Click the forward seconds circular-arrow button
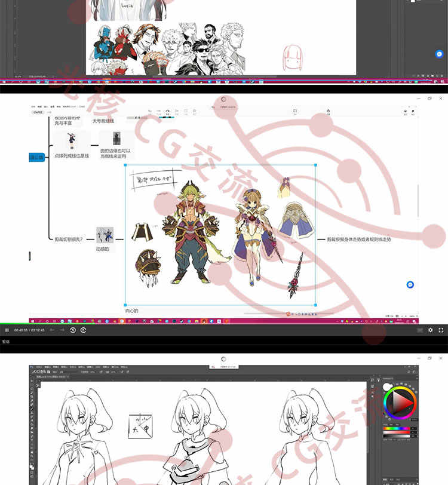Screen dimensions: 448x485 tap(83, 330)
